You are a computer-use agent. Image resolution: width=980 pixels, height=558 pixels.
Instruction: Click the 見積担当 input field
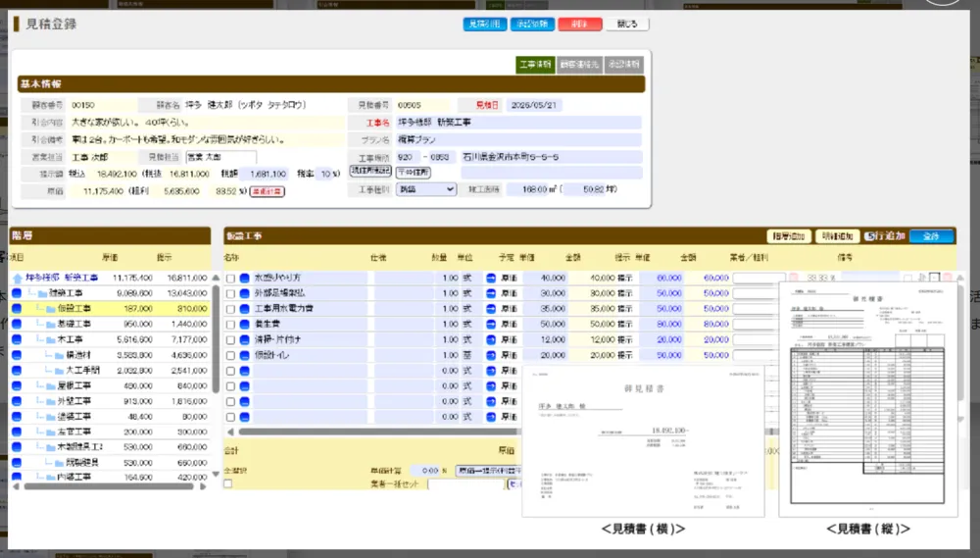[221, 157]
